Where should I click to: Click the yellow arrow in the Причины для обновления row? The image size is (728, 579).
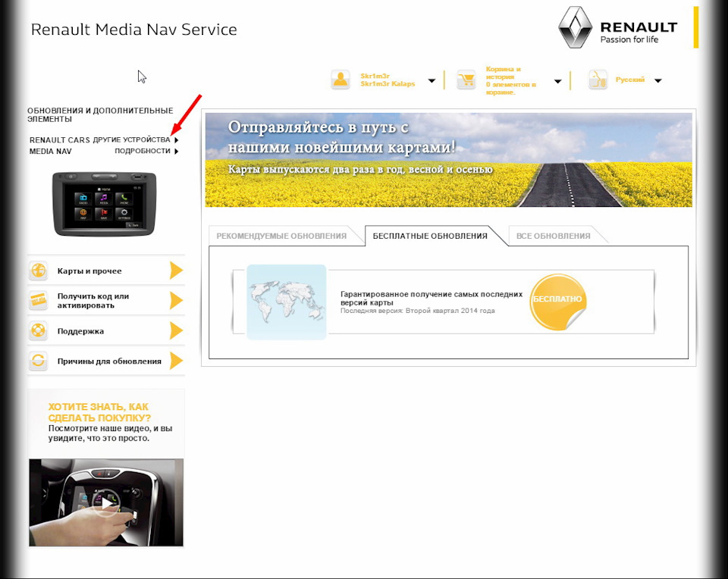(177, 361)
